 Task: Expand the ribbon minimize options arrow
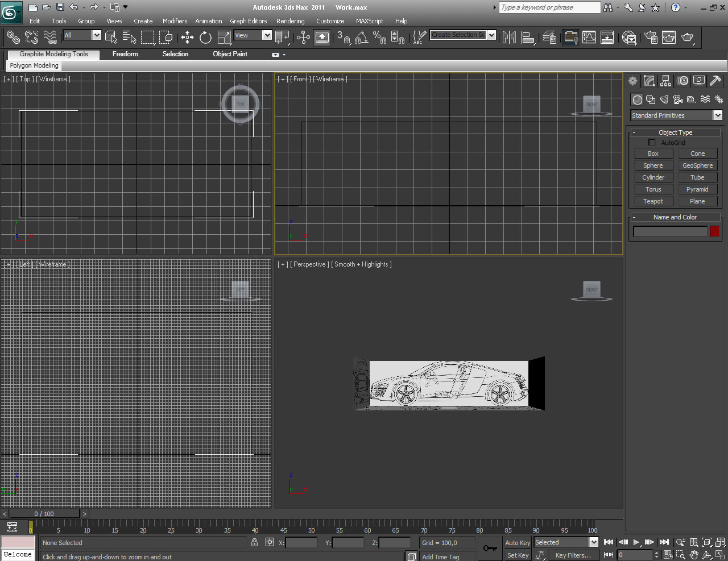click(x=284, y=55)
